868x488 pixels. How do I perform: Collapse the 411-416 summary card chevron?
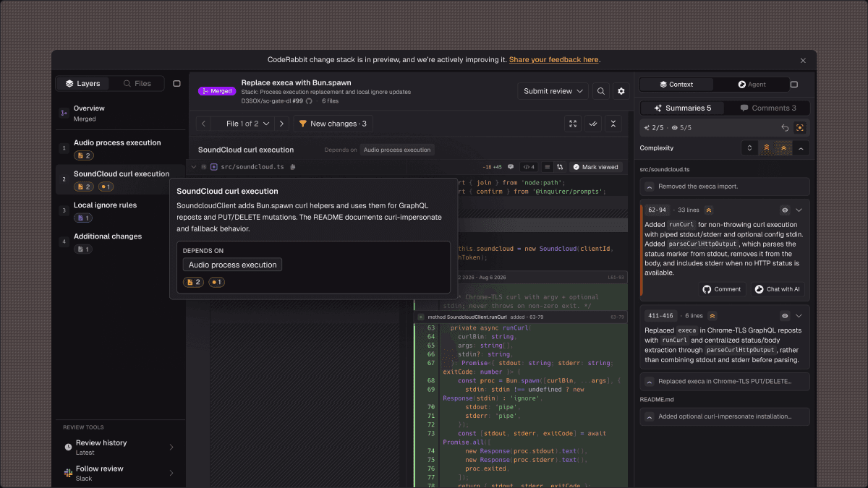(799, 316)
